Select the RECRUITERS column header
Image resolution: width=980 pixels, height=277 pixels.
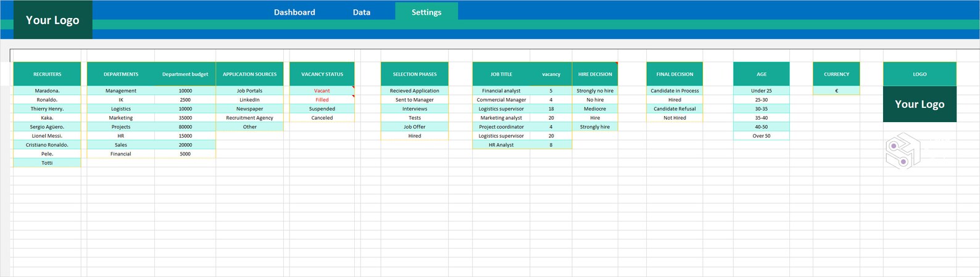[47, 74]
